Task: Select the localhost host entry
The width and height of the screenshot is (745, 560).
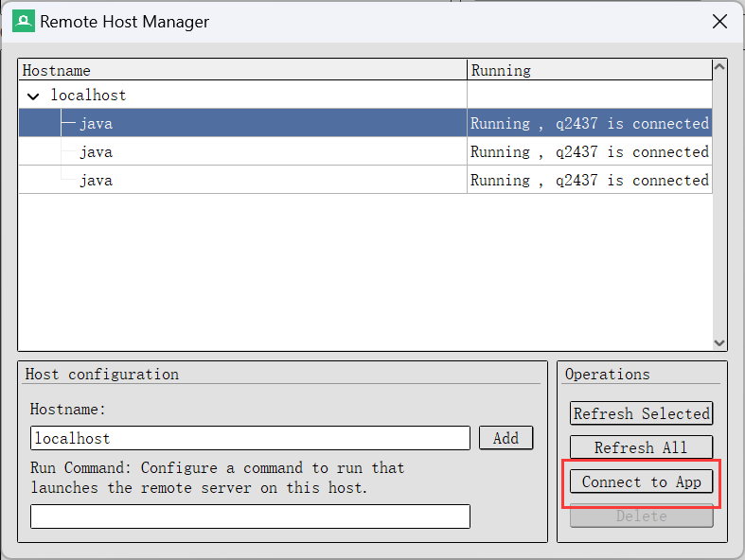Action: [88, 96]
